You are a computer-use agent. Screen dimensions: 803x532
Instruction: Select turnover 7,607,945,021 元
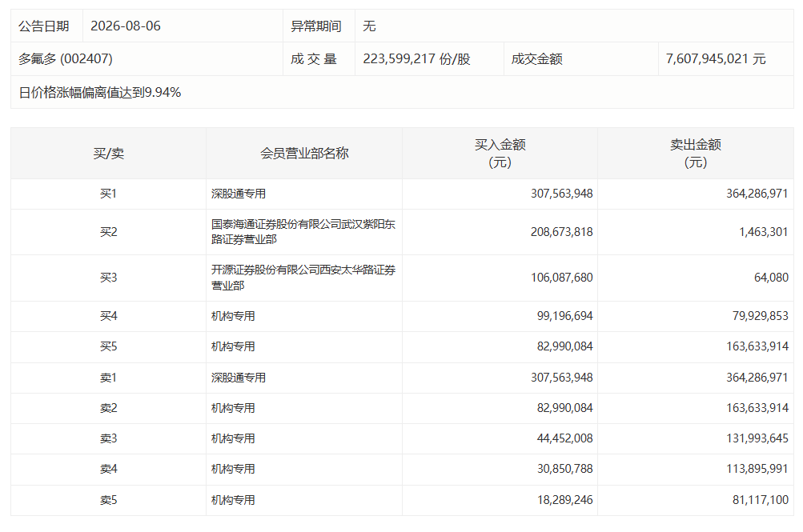(x=716, y=59)
